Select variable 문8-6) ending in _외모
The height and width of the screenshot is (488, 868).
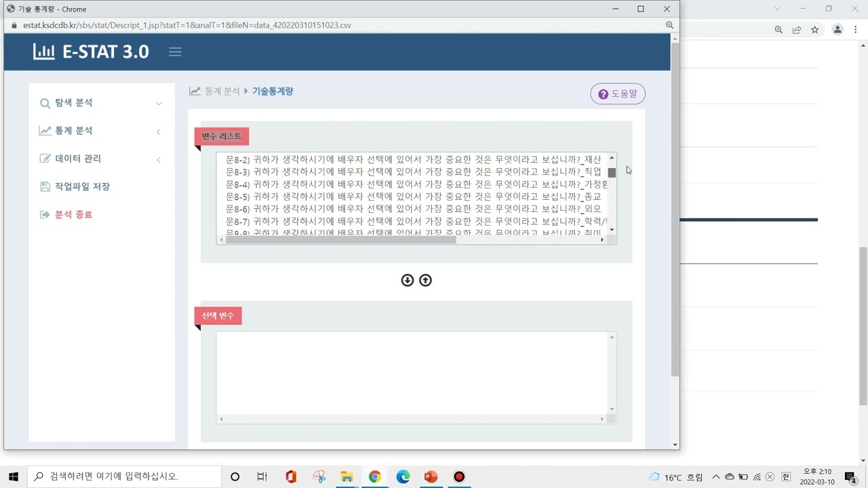point(414,209)
